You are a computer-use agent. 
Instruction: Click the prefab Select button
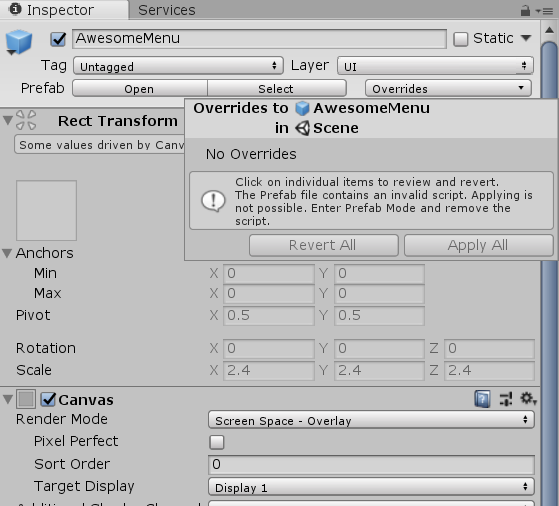[276, 88]
